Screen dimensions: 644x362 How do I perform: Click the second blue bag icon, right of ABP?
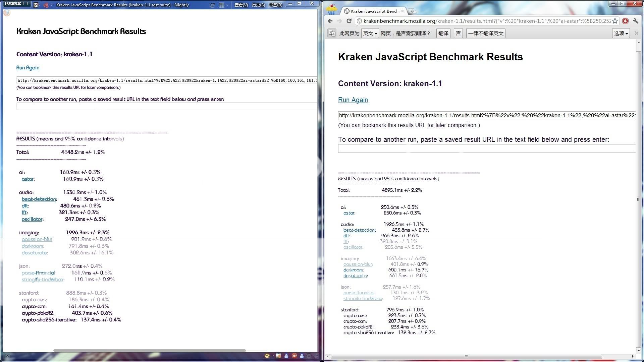(x=302, y=356)
